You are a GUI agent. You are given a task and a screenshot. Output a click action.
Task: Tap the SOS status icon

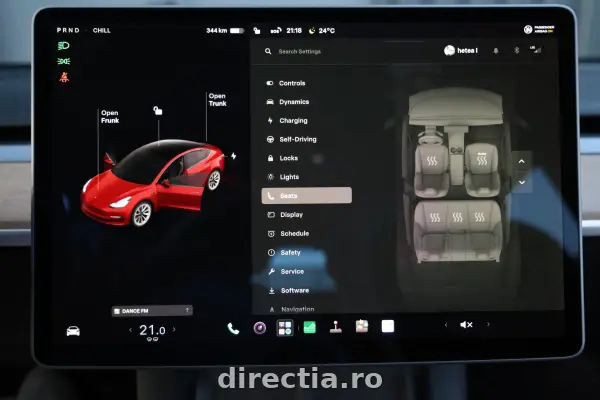[x=276, y=31]
